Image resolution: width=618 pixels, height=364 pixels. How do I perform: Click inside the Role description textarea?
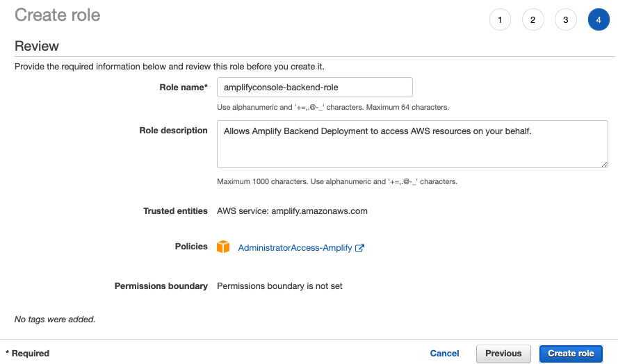click(412, 144)
